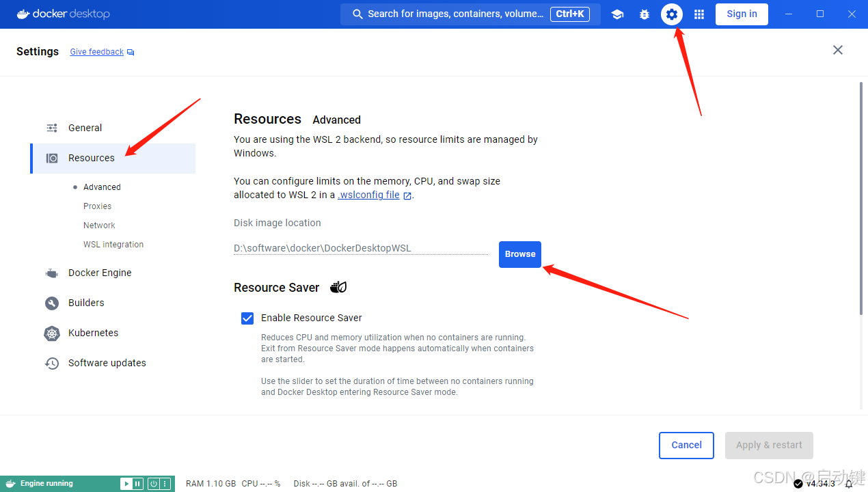The width and height of the screenshot is (868, 492).
Task: Click the Docker Engine whale icon
Action: [x=52, y=273]
